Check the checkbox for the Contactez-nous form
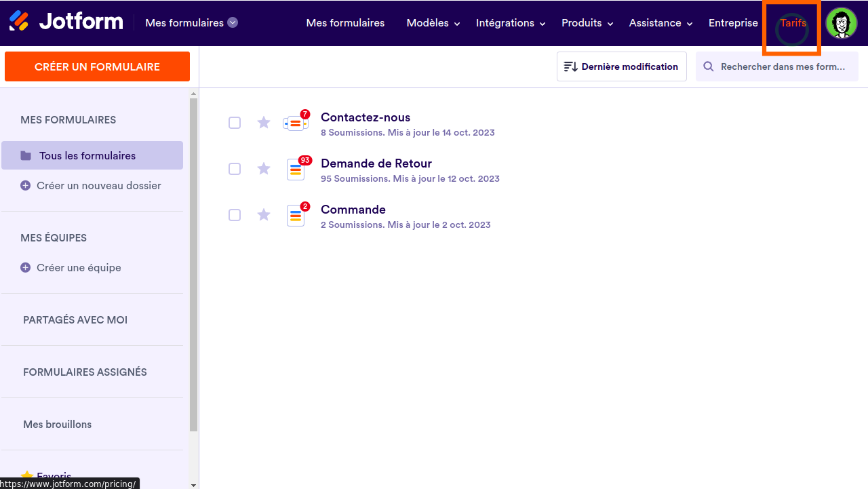The image size is (868, 489). [235, 123]
